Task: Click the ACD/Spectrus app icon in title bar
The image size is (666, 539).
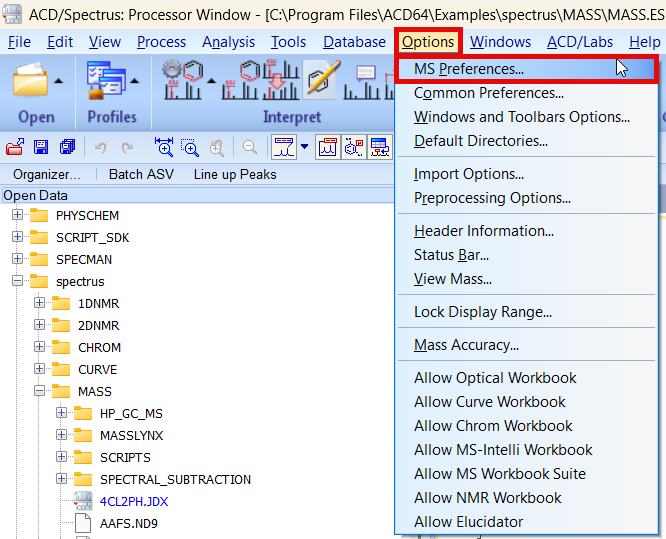Action: [12, 14]
